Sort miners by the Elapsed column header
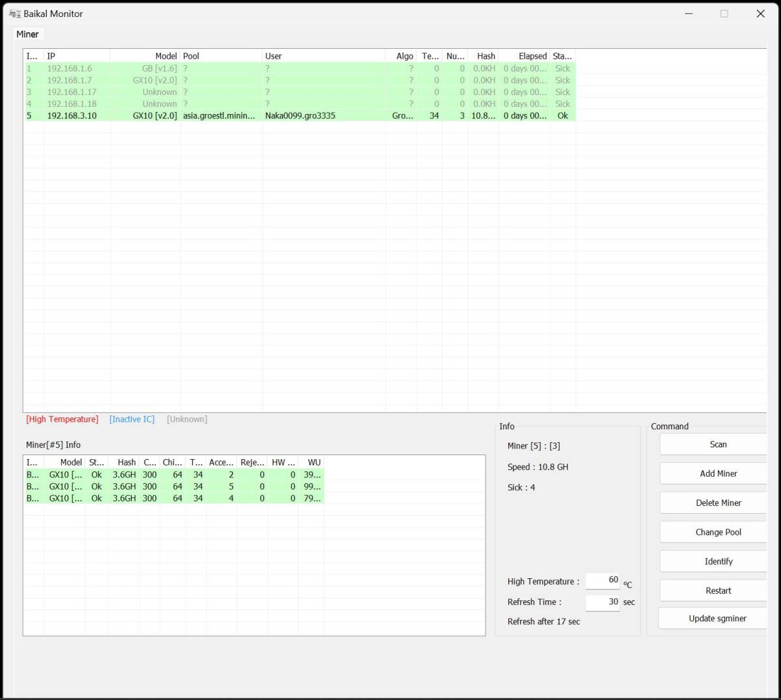The image size is (781, 700). coord(525,56)
